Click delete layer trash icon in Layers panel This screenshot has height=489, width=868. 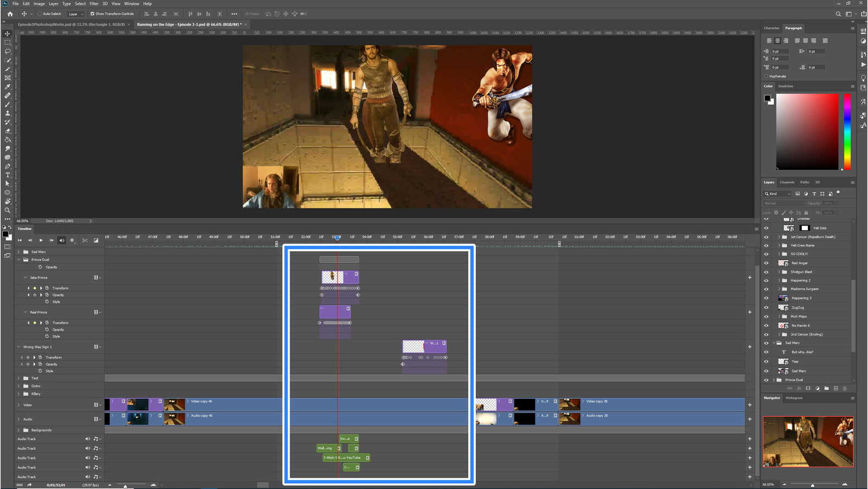pyautogui.click(x=845, y=389)
